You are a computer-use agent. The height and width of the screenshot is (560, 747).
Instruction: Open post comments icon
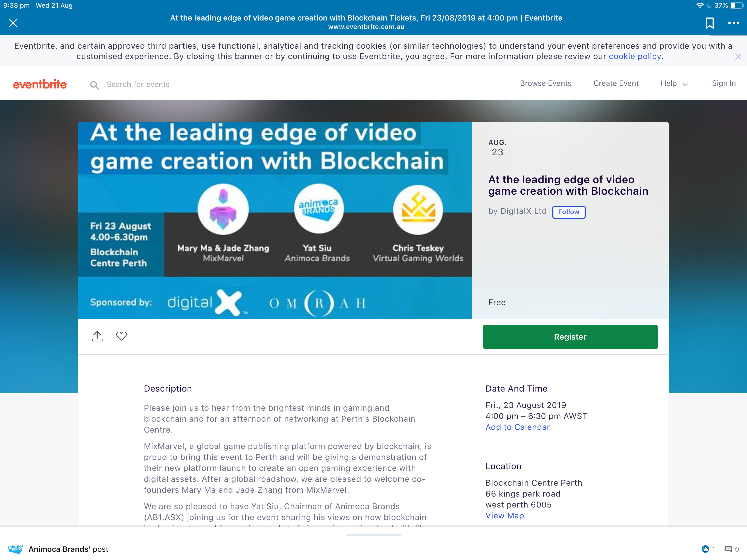pos(728,549)
